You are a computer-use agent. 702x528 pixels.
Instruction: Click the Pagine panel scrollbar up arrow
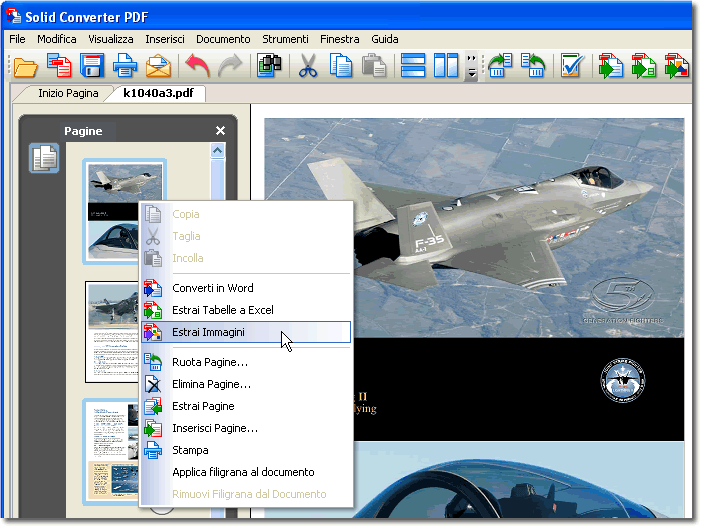217,151
